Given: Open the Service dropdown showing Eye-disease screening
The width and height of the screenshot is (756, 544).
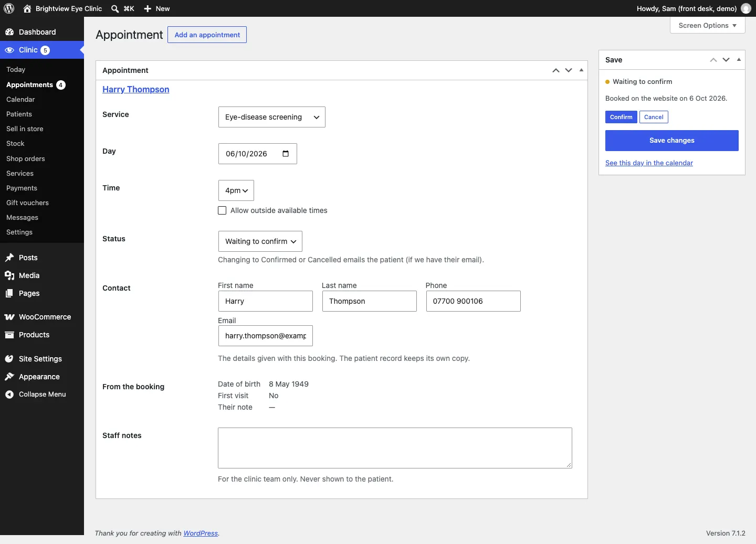Looking at the screenshot, I should (272, 117).
